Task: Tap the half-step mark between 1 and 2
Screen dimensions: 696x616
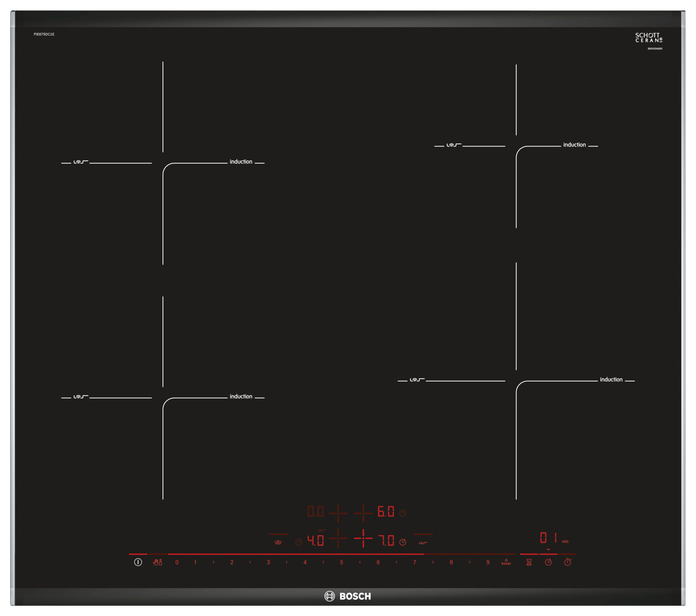Action: coord(214,562)
